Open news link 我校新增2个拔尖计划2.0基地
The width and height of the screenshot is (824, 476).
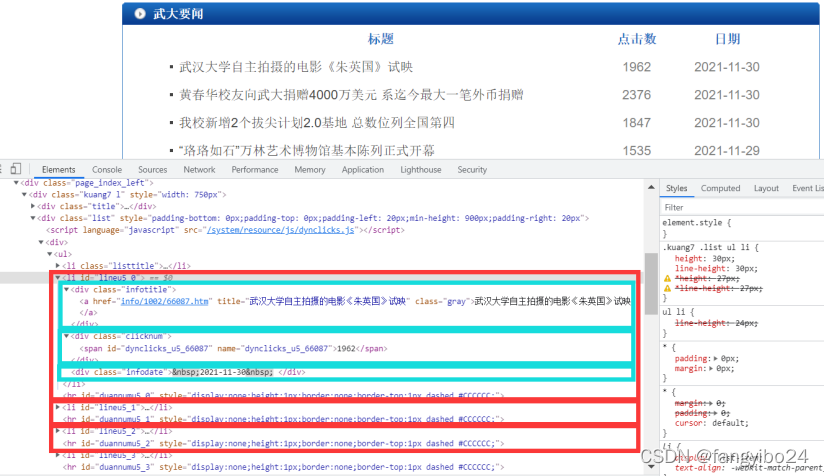click(x=317, y=122)
